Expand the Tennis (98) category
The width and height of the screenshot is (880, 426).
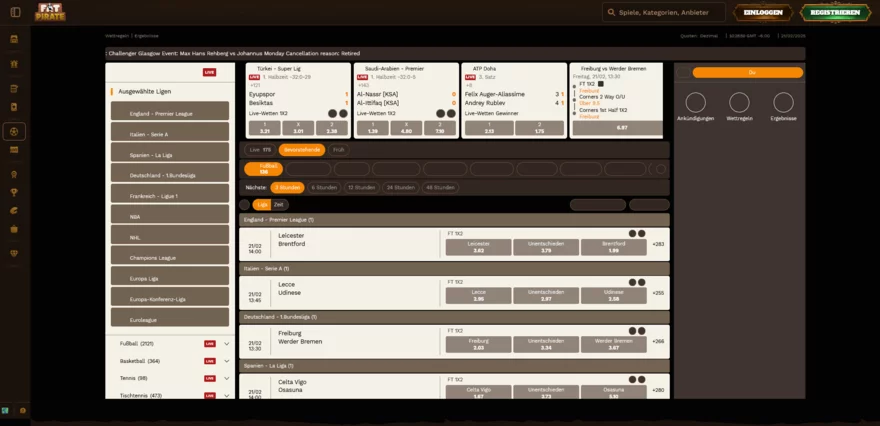coord(227,378)
